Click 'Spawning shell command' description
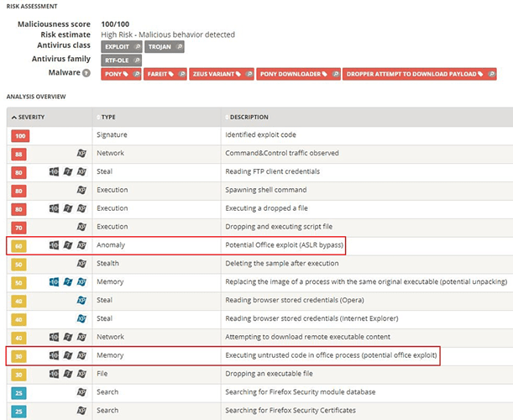Viewport: 513px width, 420px height. click(266, 190)
